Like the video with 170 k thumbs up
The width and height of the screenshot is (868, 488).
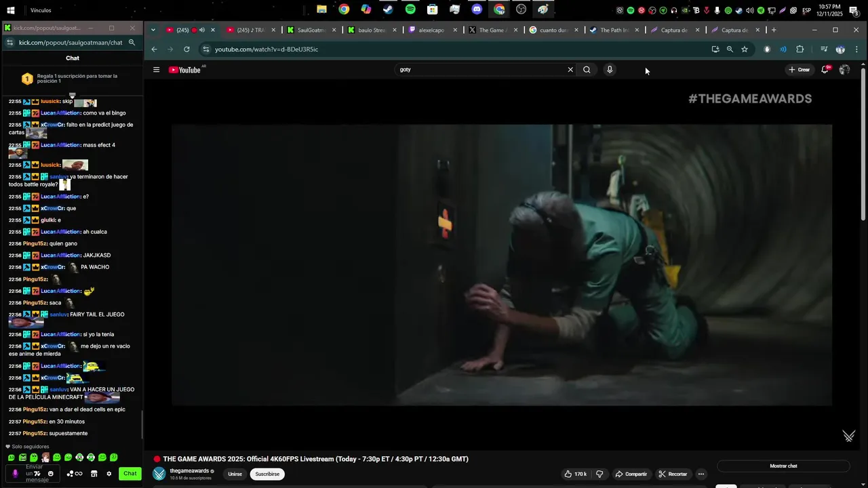(575, 474)
